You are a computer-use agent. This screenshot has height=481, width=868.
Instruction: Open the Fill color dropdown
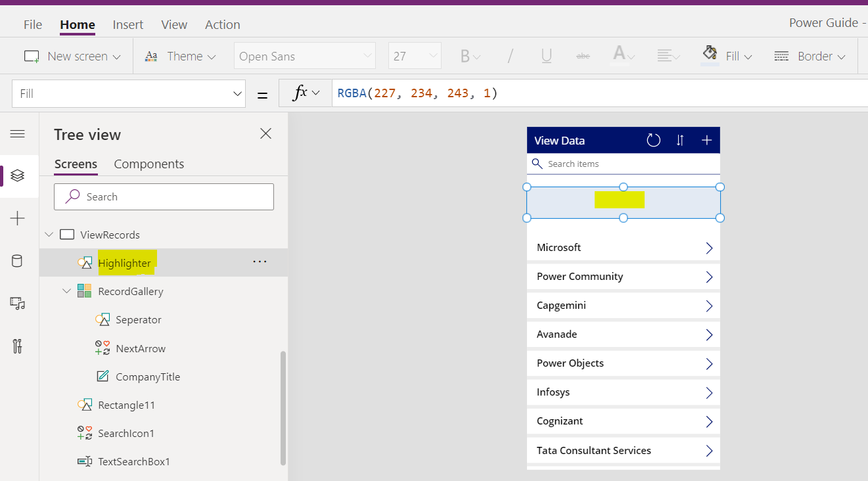click(x=727, y=57)
